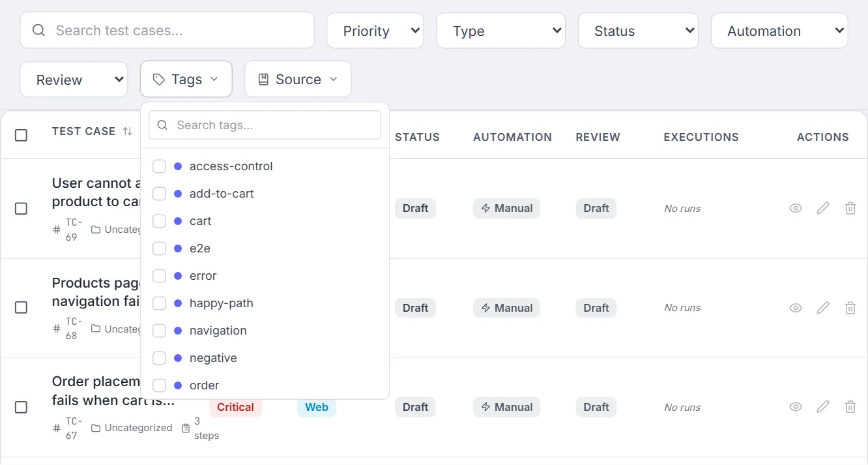Select the TC-68 row checkbox
This screenshot has height=465, width=868.
click(21, 308)
